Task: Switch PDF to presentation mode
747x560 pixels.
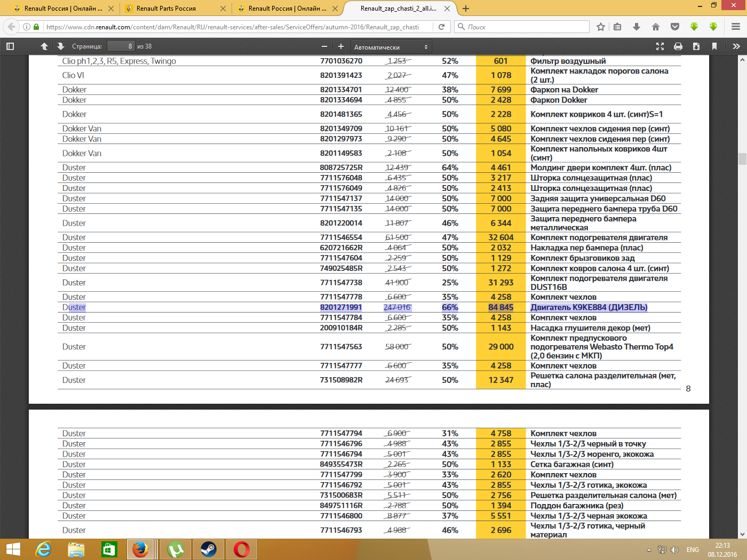Action: 660,46
